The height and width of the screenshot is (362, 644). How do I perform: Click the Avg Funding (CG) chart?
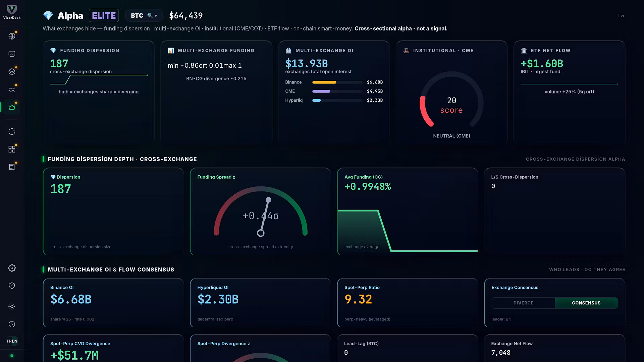408,231
